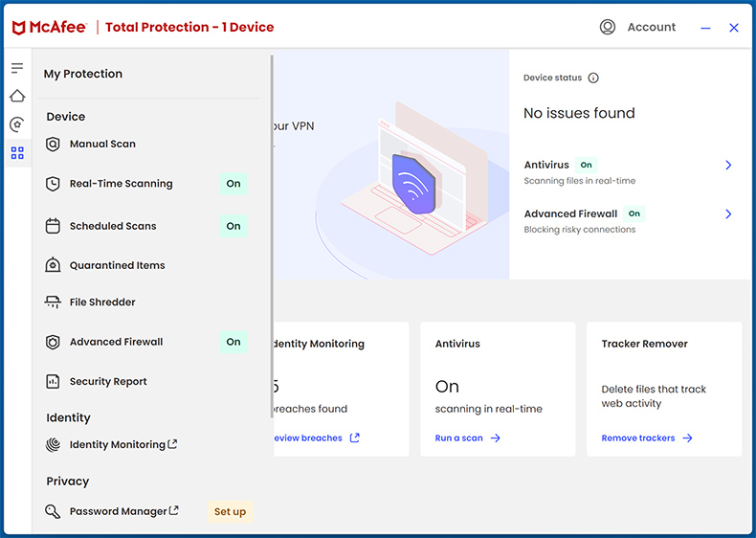Select the four-squares My Protection icon

(17, 153)
